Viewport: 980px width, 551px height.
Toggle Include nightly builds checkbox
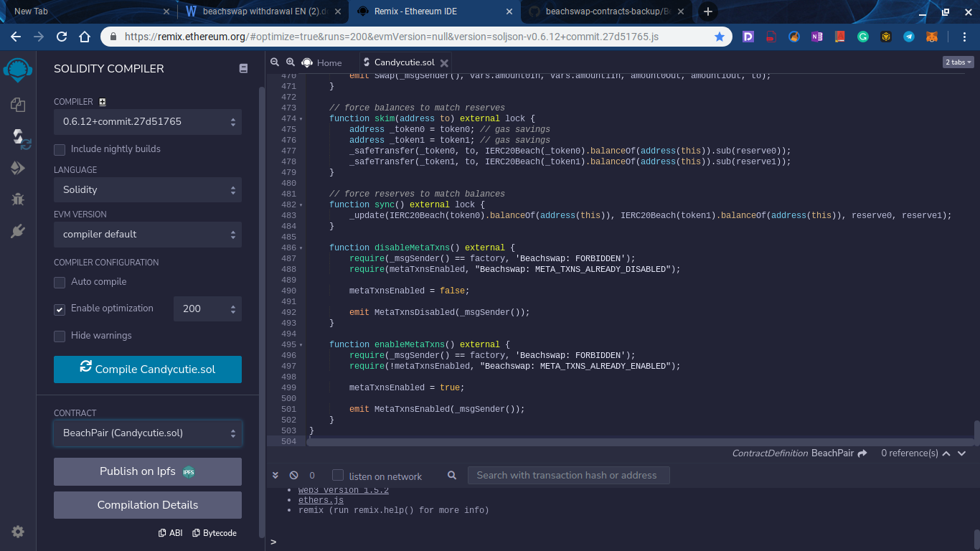60,149
